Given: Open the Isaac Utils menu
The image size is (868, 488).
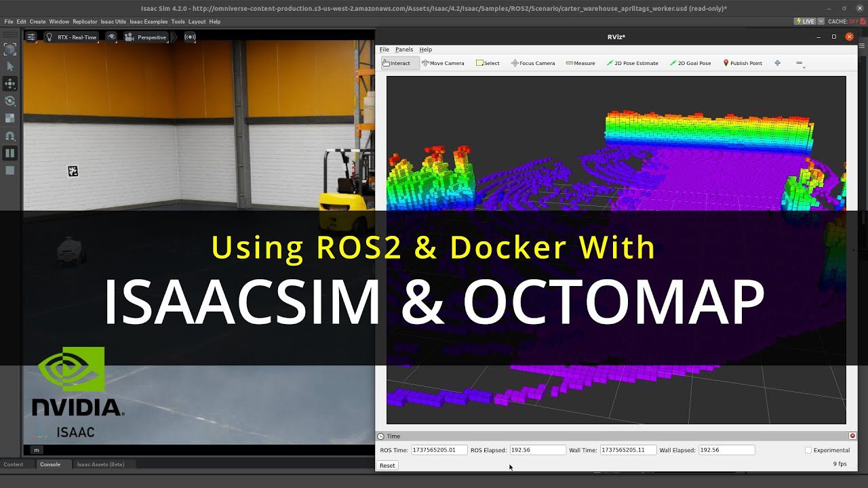Looking at the screenshot, I should (113, 22).
